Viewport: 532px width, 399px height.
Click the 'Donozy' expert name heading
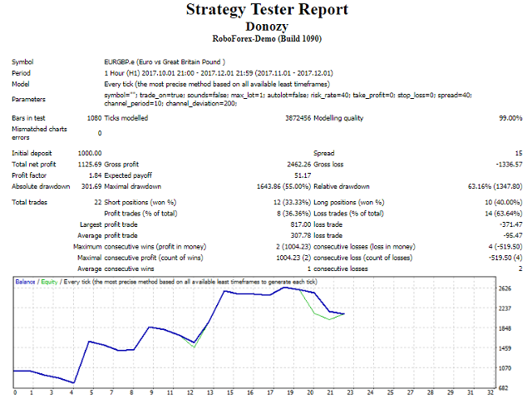click(267, 27)
